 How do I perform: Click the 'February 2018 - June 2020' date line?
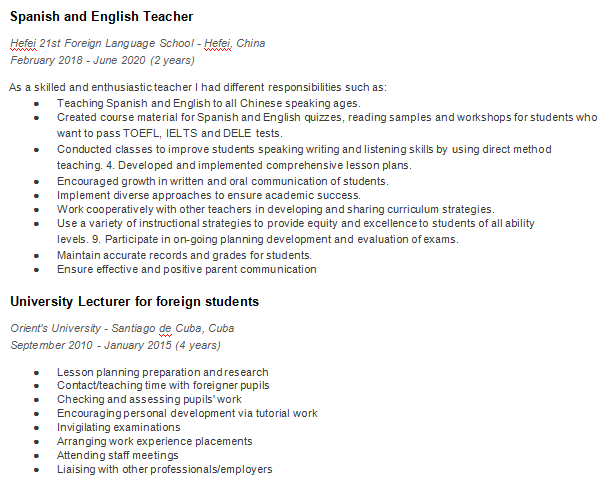(102, 60)
